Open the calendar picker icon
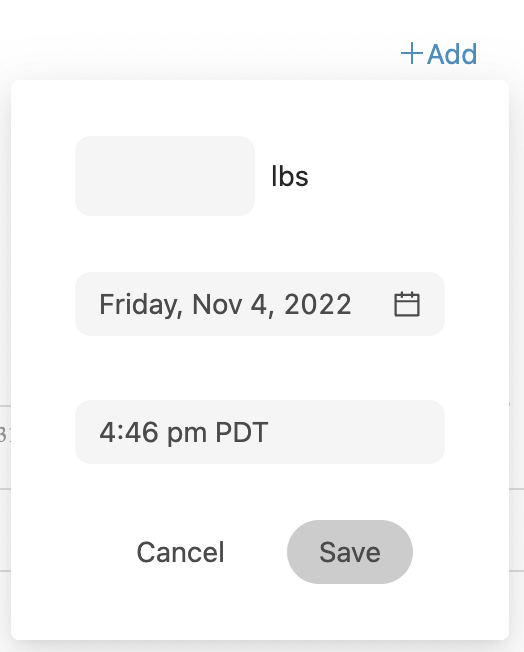Viewport: 524px width, 652px height. pos(407,304)
